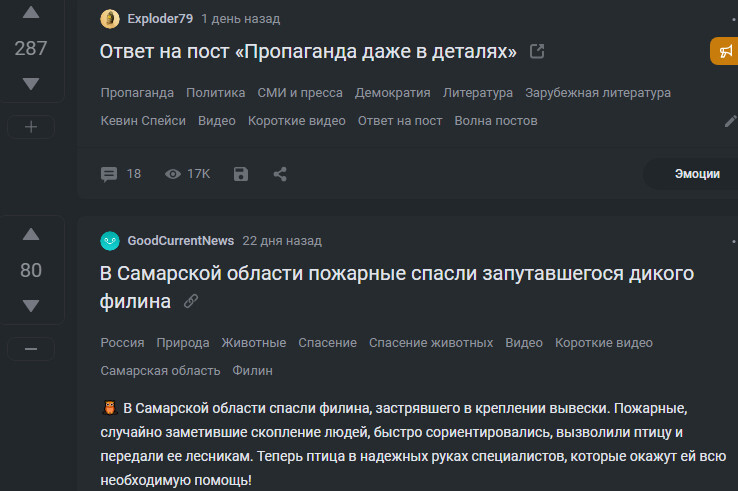Open comments with 18 replies
Screen dimensions: 738x491
[x=121, y=174]
